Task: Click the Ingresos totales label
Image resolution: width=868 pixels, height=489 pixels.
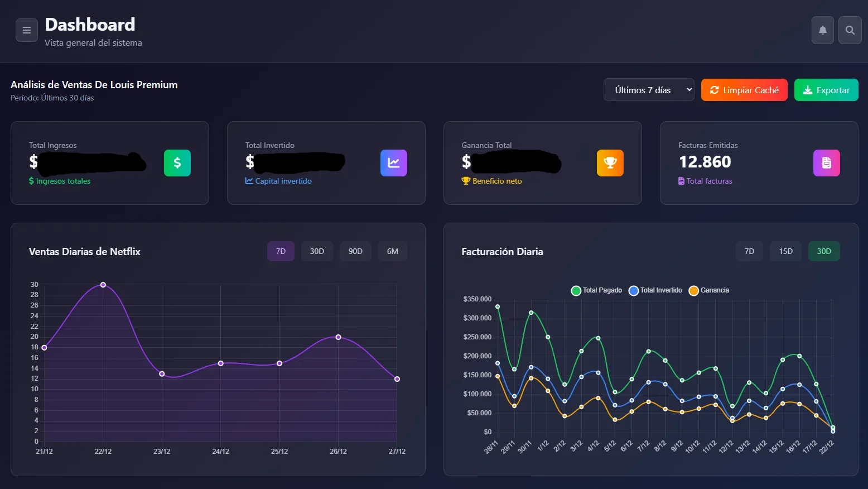Action: [x=60, y=181]
